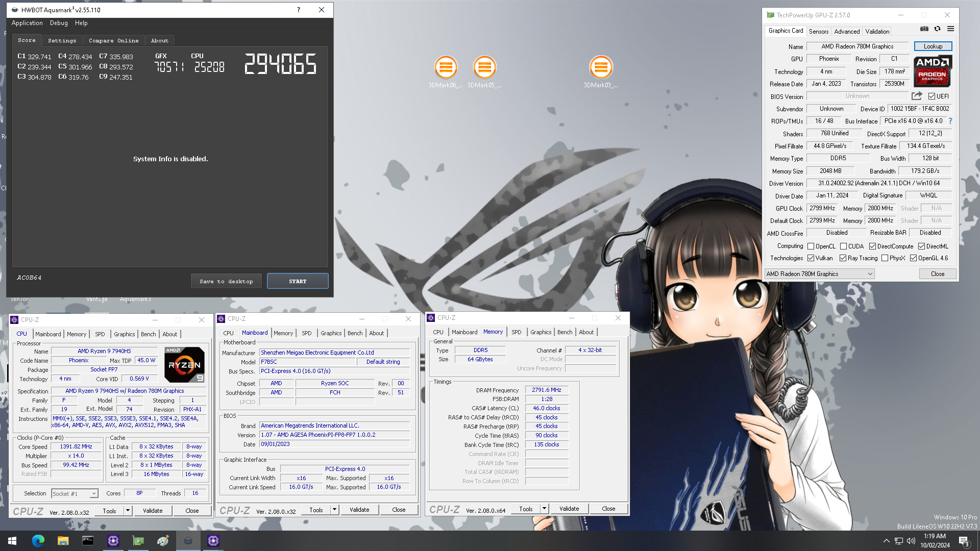Switch to Aquamark taskbar icon
The width and height of the screenshot is (980, 551).
tap(188, 541)
